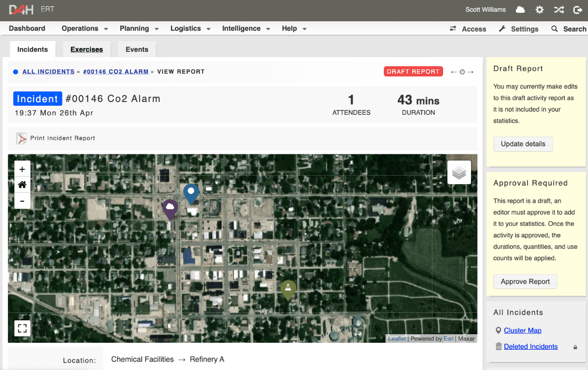
Task: Click the home icon in the map zoom controls
Action: coord(22,185)
